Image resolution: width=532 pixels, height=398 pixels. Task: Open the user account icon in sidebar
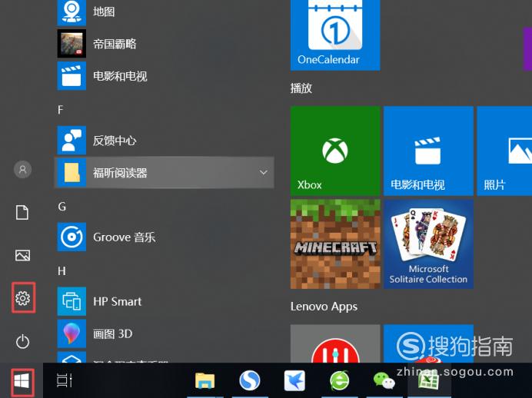click(x=23, y=169)
